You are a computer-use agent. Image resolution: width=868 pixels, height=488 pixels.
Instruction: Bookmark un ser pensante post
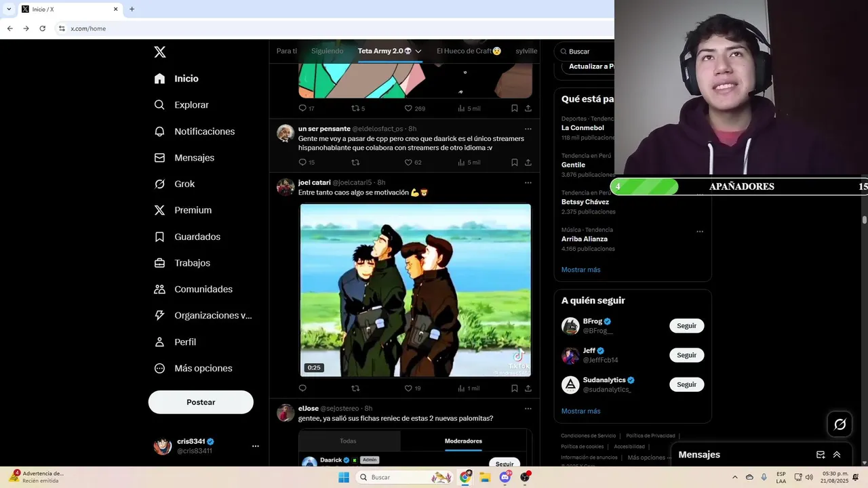coord(515,162)
